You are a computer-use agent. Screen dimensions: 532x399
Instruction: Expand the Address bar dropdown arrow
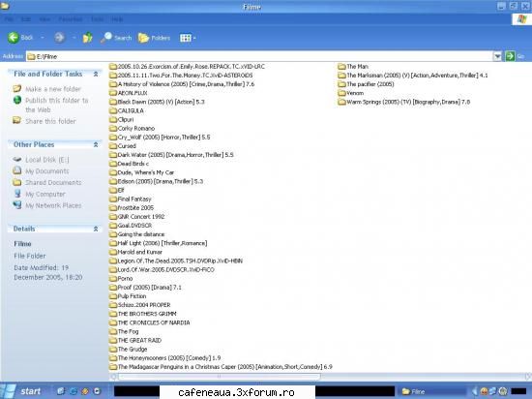tap(497, 56)
